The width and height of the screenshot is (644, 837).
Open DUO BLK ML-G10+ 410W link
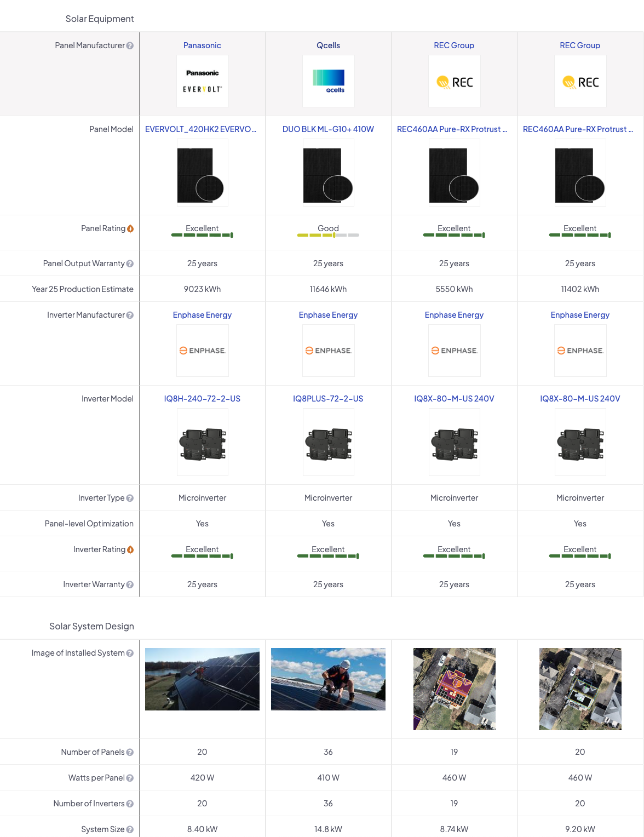click(328, 129)
